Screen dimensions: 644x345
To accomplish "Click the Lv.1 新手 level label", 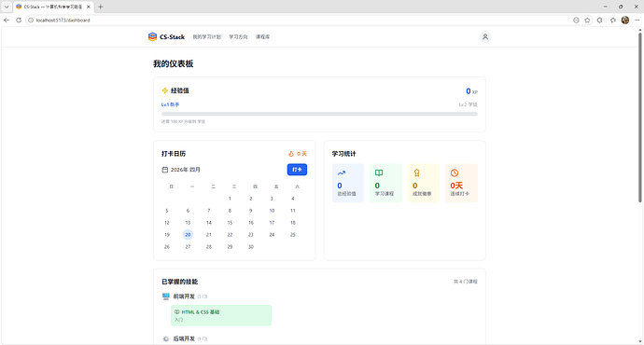I will click(171, 104).
